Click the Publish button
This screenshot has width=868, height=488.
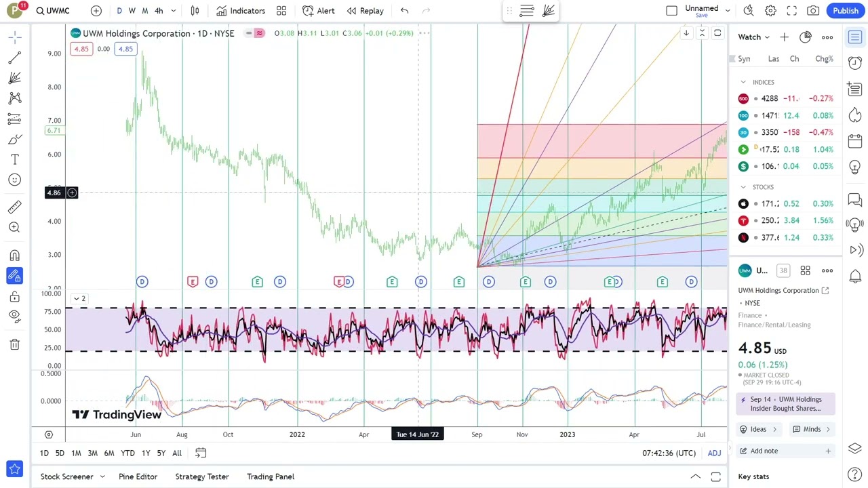click(846, 11)
